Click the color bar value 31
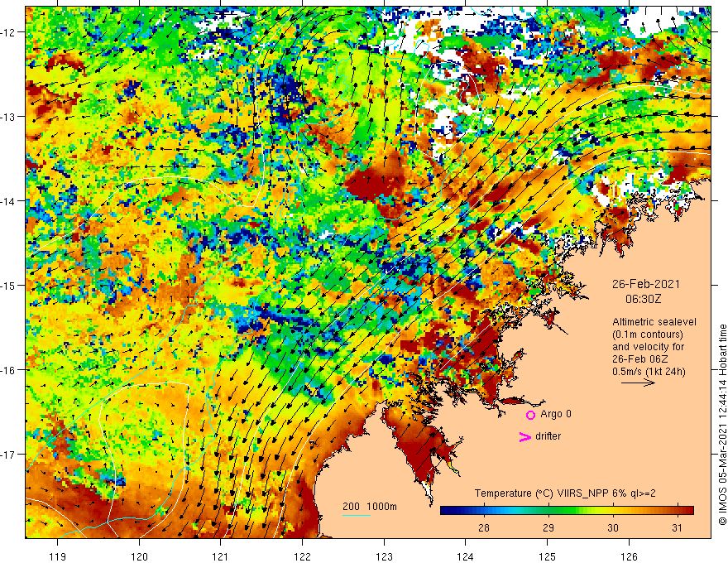 pos(678,527)
